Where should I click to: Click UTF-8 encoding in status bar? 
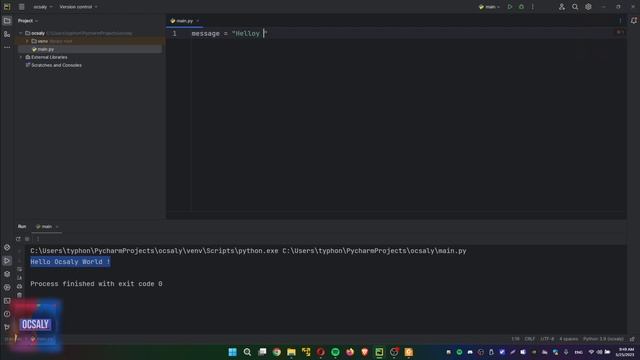[x=547, y=339]
